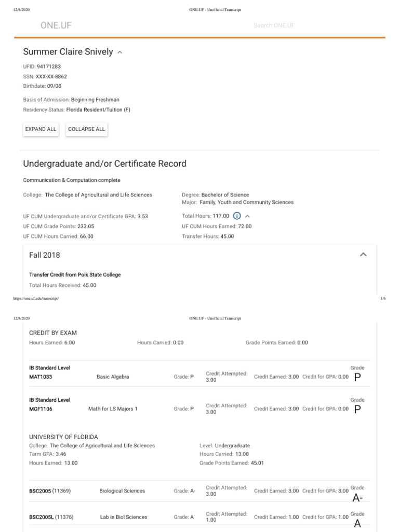Click the Transfer Credit from Polk State College label
The width and height of the screenshot is (399, 532).
click(75, 274)
